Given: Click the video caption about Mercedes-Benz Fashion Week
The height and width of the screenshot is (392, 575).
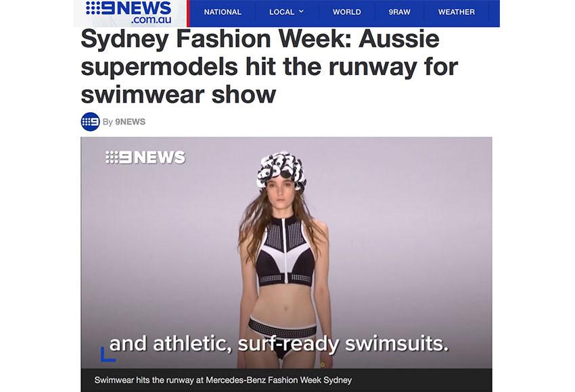Looking at the screenshot, I should point(223,380).
